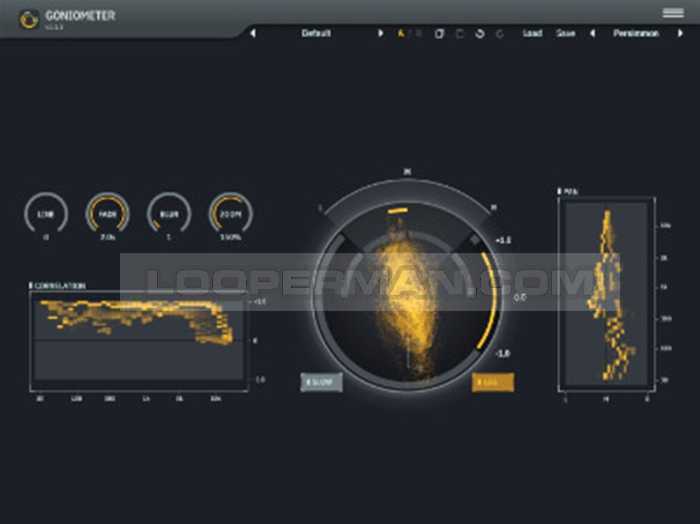Click the copy state icon

click(x=439, y=33)
